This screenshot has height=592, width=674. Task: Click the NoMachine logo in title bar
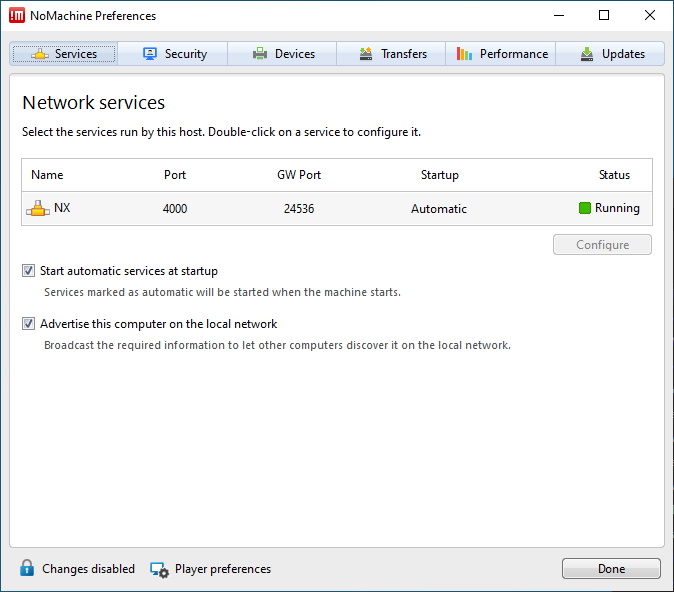coord(17,15)
